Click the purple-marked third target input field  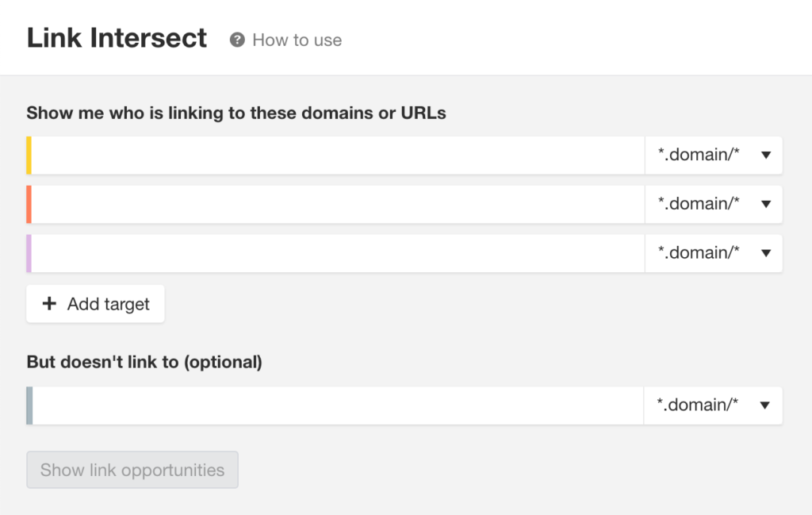point(338,253)
